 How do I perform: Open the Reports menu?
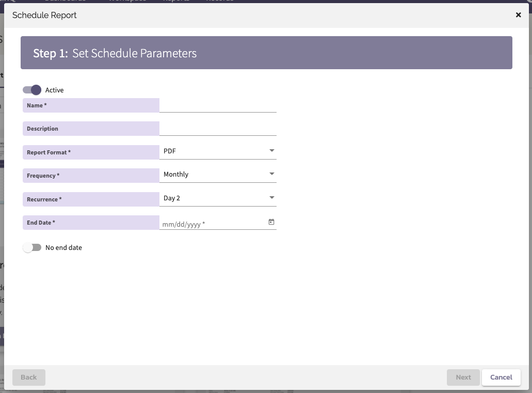pyautogui.click(x=176, y=1)
